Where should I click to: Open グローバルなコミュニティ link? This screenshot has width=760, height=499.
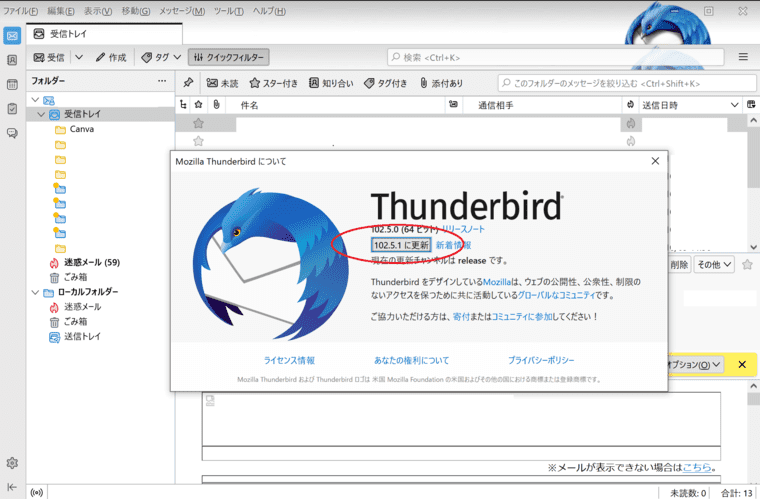(x=556, y=295)
